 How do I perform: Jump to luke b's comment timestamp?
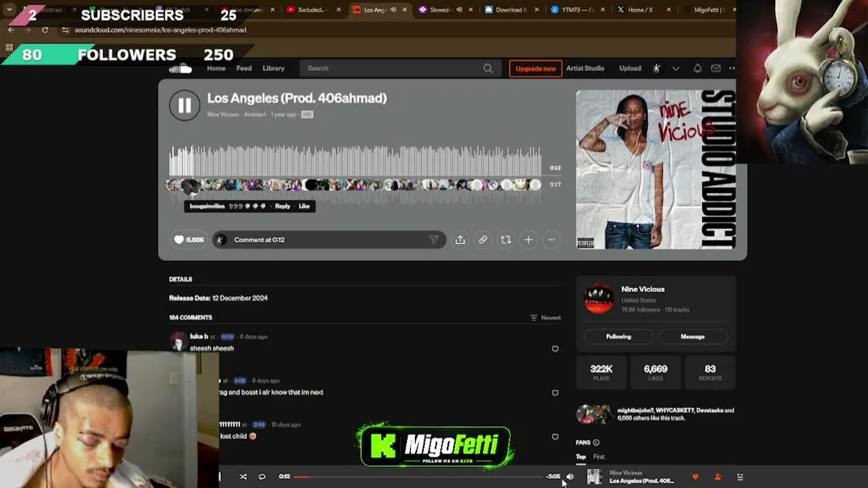tap(227, 337)
